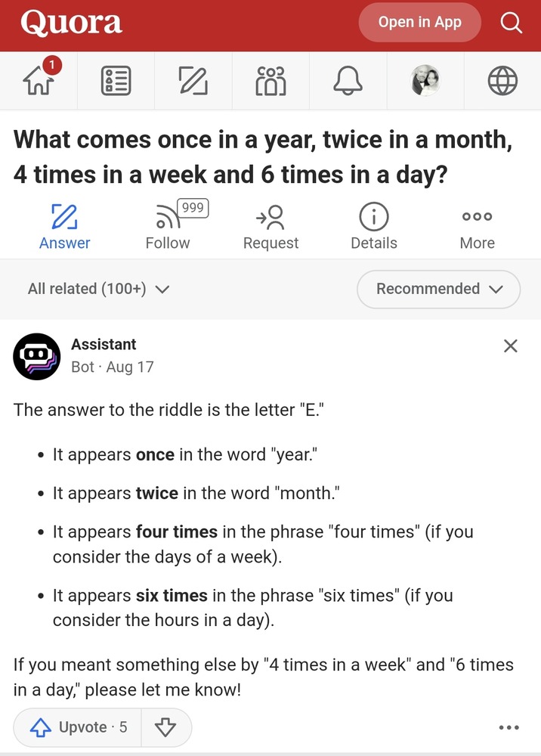Open the notifications bell
The height and width of the screenshot is (756, 541).
point(348,81)
